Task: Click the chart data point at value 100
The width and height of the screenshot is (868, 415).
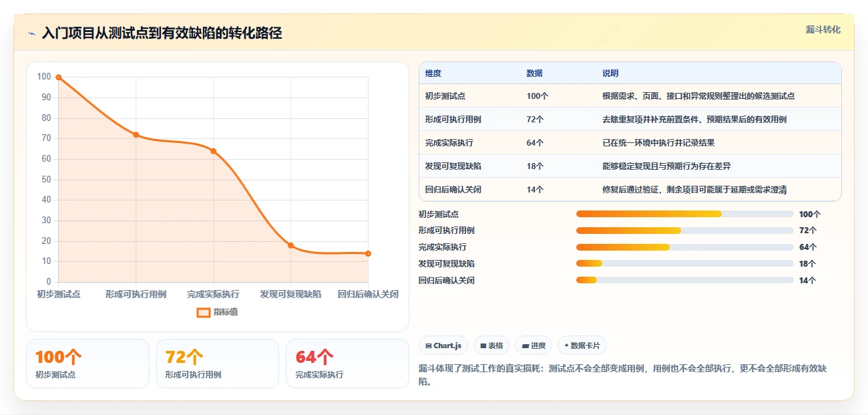Action: point(59,78)
